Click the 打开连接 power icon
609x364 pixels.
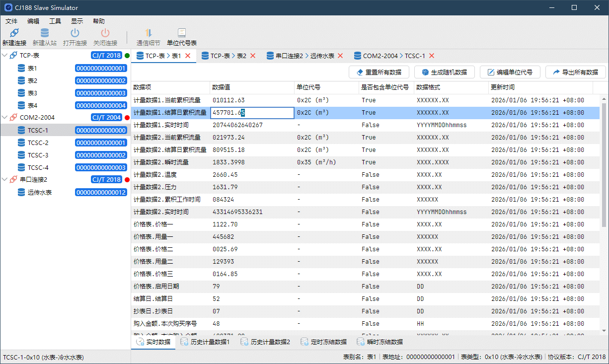pos(75,33)
